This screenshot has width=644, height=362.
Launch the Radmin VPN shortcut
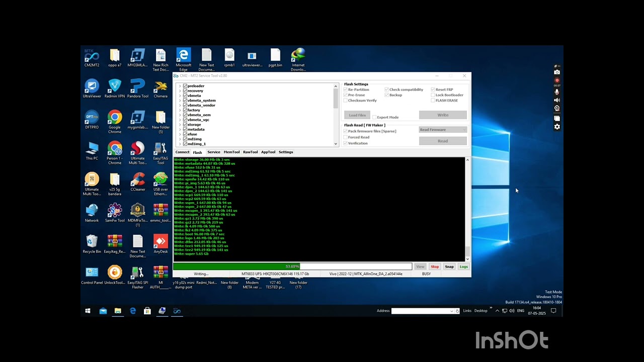point(115,89)
